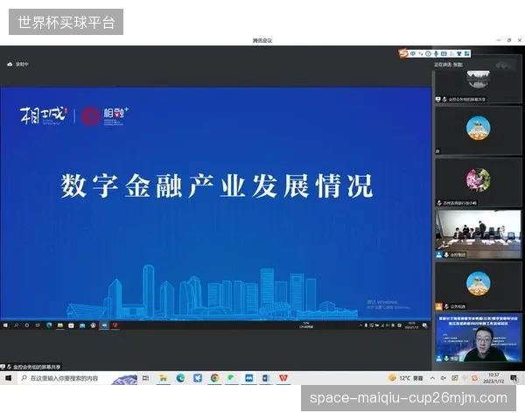Click the shared-screen Edge icon
This screenshot has width=525, height=420.
[x=49, y=325]
